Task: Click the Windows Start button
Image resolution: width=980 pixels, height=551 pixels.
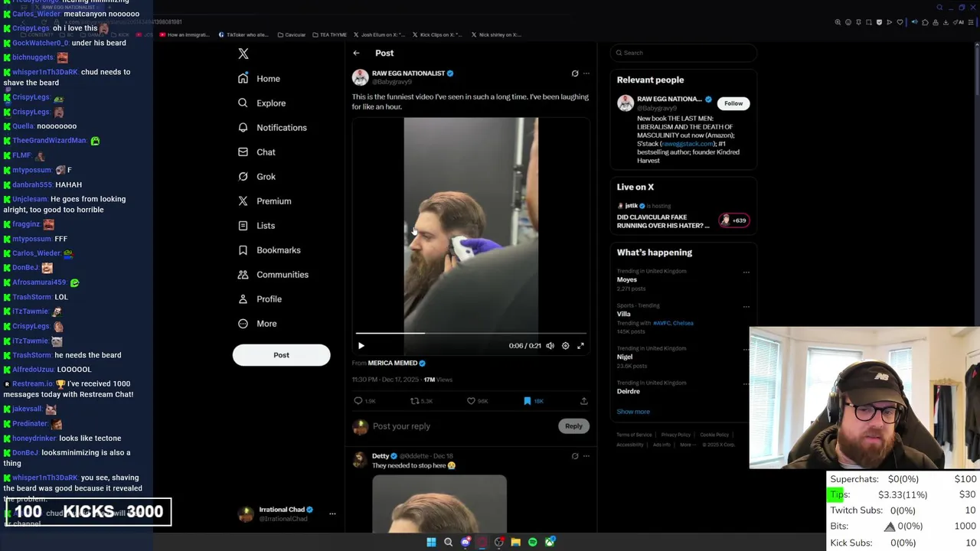Action: (x=431, y=542)
